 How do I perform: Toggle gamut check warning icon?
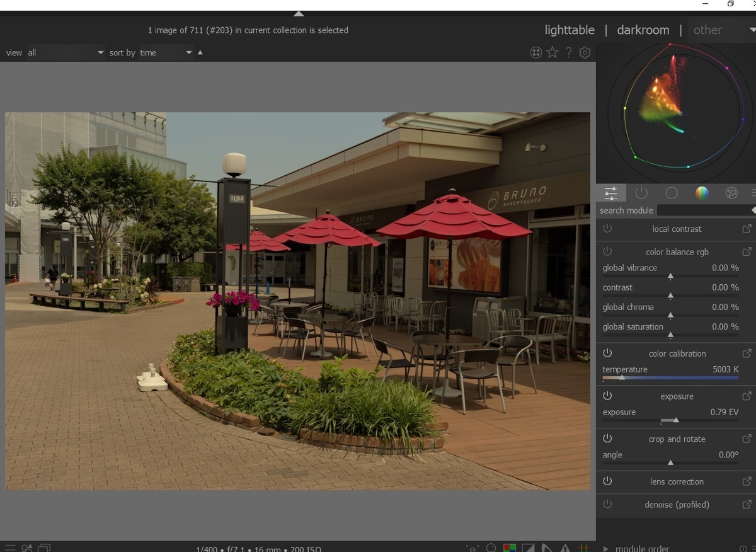pos(565,548)
